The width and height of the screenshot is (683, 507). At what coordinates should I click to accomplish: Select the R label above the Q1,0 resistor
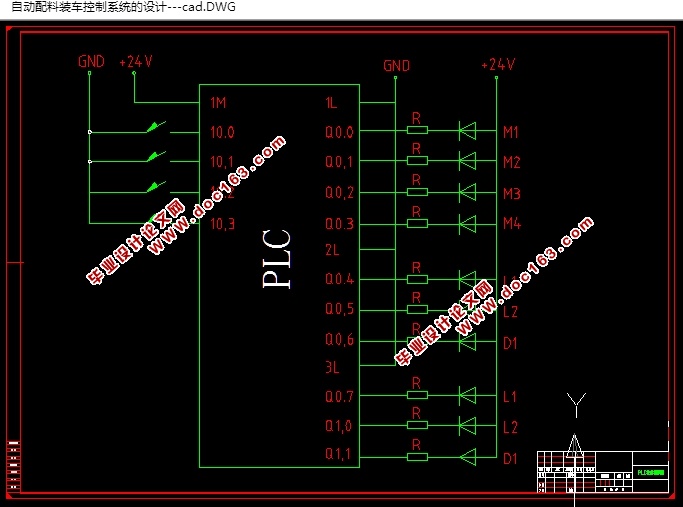[416, 413]
